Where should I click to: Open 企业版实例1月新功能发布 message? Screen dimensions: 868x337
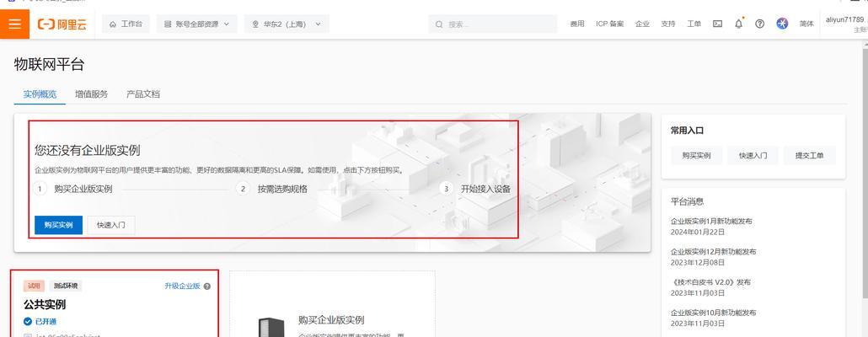(711, 222)
